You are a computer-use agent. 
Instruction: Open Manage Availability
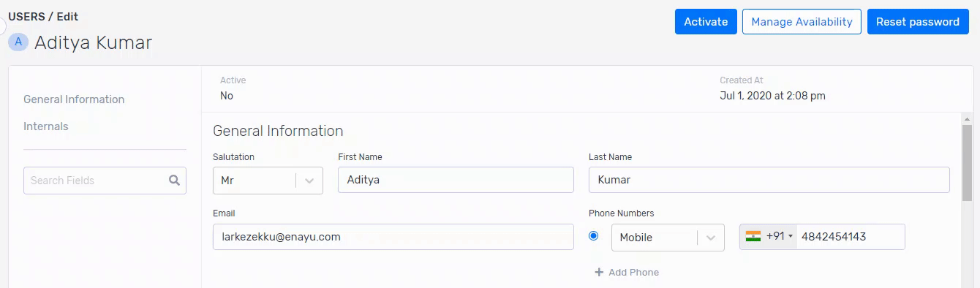802,22
